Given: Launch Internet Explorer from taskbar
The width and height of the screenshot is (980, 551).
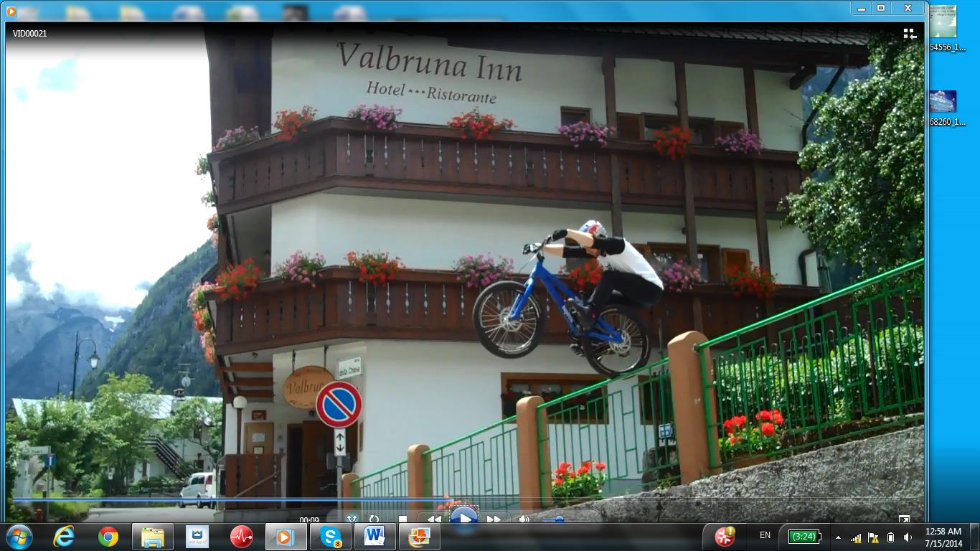Looking at the screenshot, I should coord(64,537).
